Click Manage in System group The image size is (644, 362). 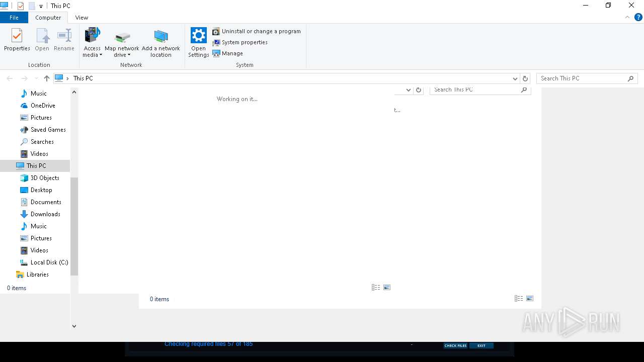(x=227, y=53)
